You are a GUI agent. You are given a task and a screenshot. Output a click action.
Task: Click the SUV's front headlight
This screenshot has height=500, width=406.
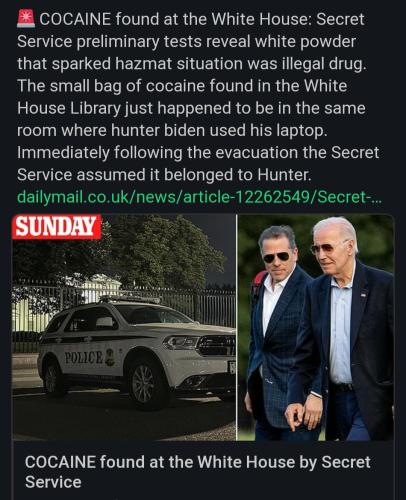179,342
